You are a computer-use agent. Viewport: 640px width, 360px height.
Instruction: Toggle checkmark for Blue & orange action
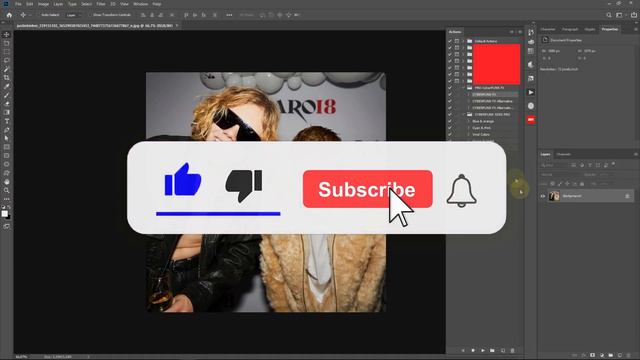point(450,121)
